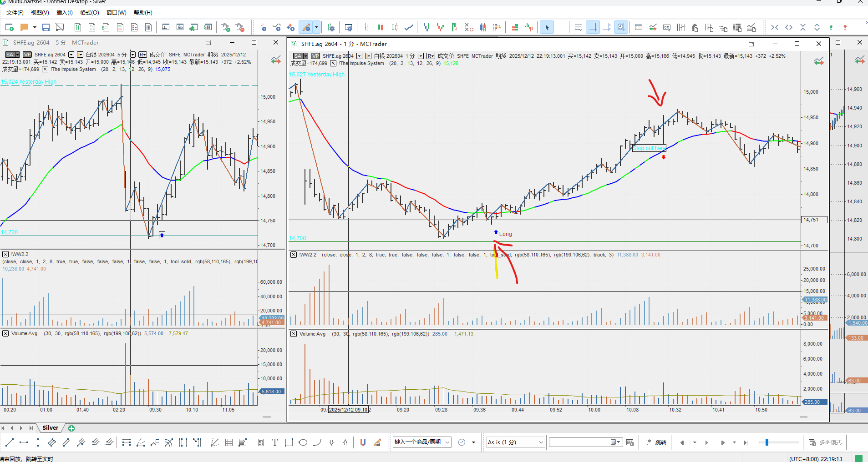Click the Hint comment bubble icon
Screen dimensions: 868x462
coord(578,28)
